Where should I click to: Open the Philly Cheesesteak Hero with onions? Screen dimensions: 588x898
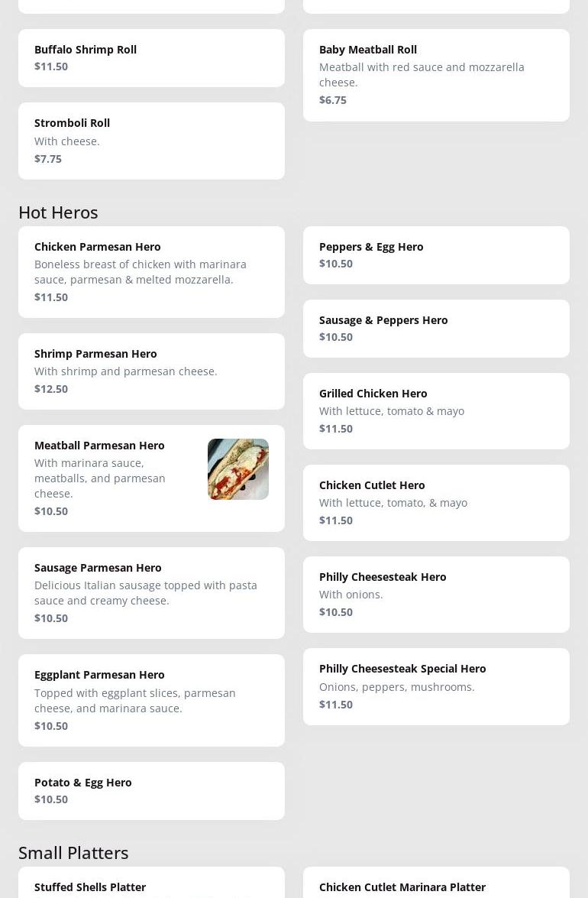(436, 594)
